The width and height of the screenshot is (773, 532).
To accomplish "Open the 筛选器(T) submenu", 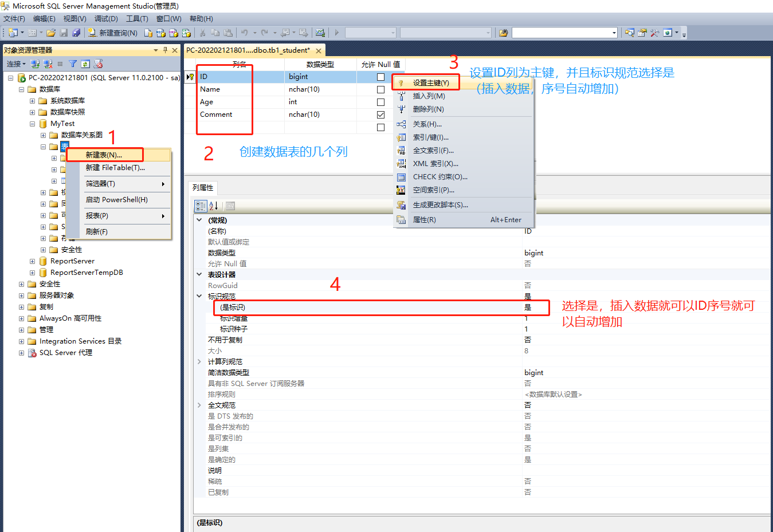I will click(x=119, y=183).
